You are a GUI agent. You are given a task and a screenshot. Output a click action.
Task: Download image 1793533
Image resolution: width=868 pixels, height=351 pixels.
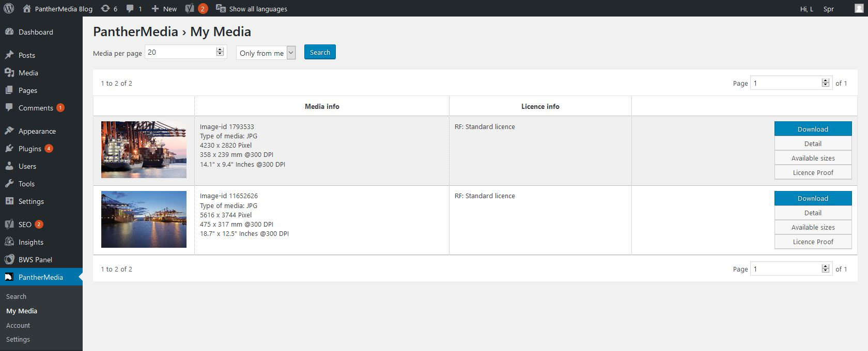[x=813, y=129]
